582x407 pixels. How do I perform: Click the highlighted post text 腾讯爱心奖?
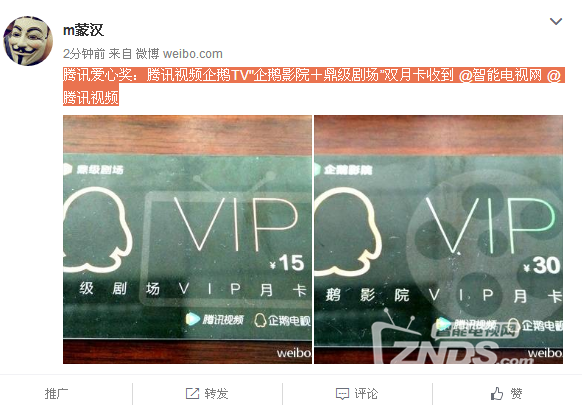click(97, 75)
